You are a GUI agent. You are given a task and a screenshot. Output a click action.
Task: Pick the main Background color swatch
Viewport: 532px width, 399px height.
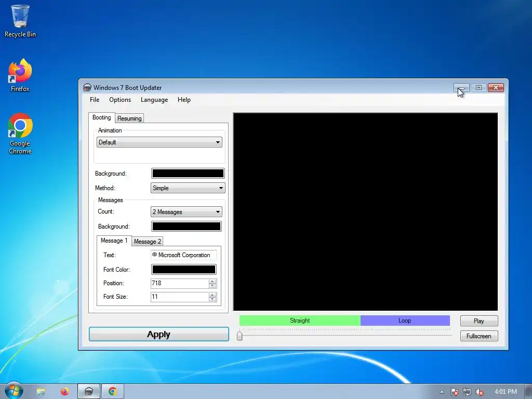[x=188, y=174]
